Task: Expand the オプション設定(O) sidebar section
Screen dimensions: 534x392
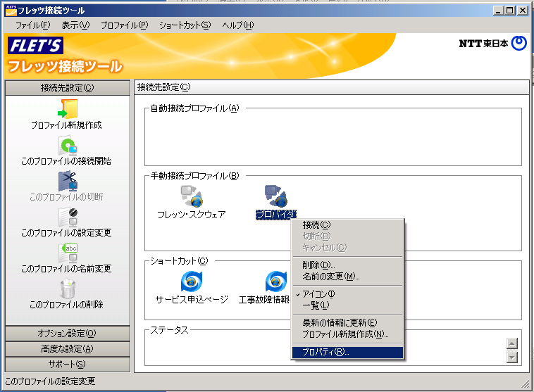Action: click(x=68, y=334)
